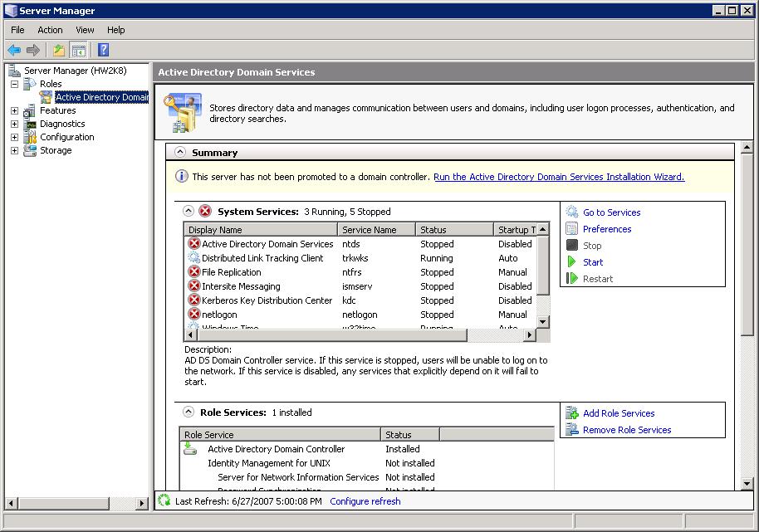Click the Restart icon in actions pane
Image resolution: width=759 pixels, height=532 pixels.
pyautogui.click(x=572, y=279)
